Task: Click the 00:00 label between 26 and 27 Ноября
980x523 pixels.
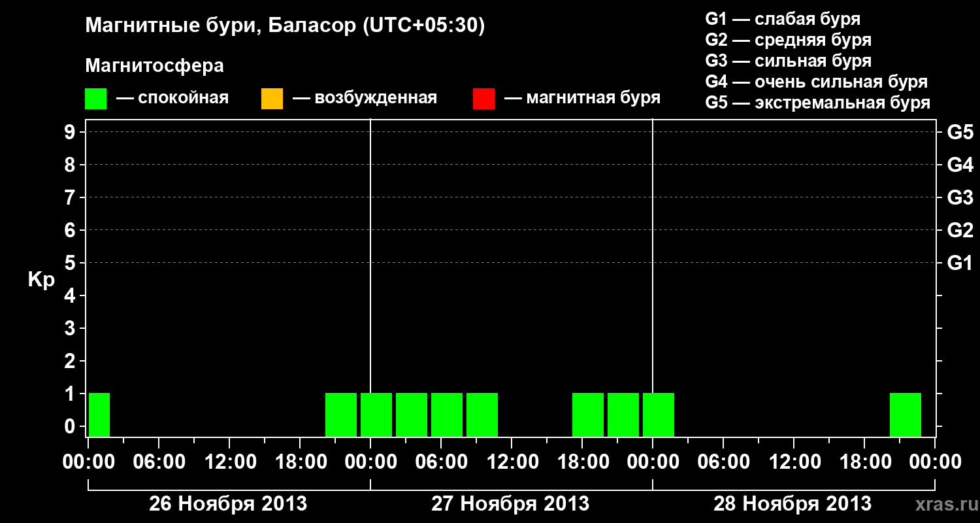Action: 370,462
